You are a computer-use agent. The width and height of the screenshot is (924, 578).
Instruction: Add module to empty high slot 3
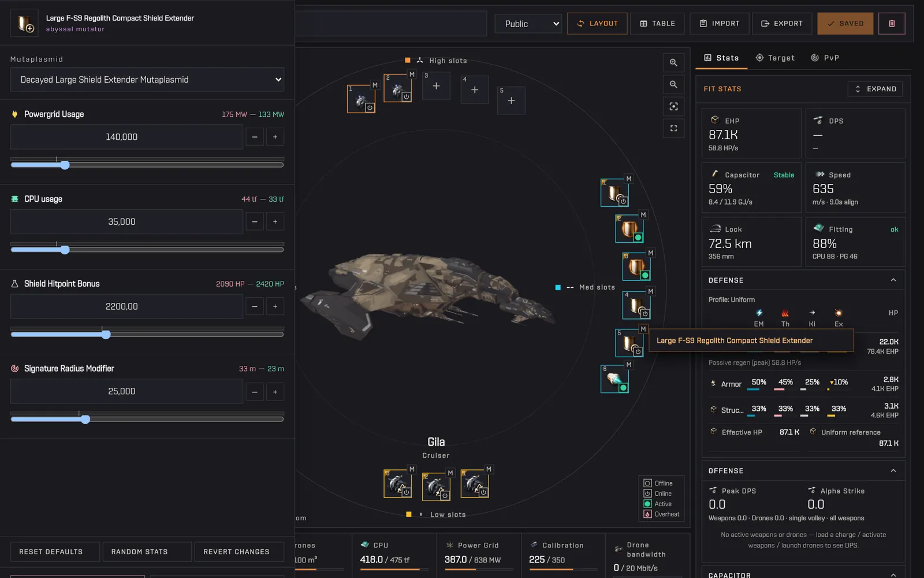click(x=436, y=86)
